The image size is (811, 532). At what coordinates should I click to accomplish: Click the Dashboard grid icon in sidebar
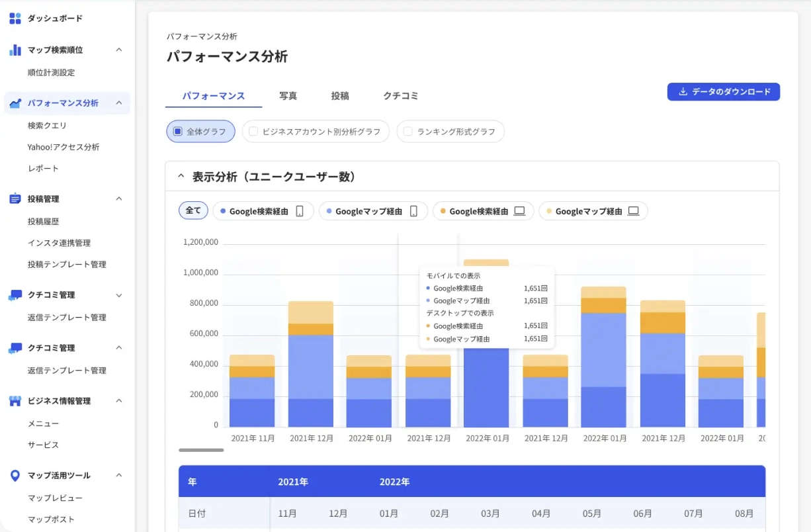15,19
